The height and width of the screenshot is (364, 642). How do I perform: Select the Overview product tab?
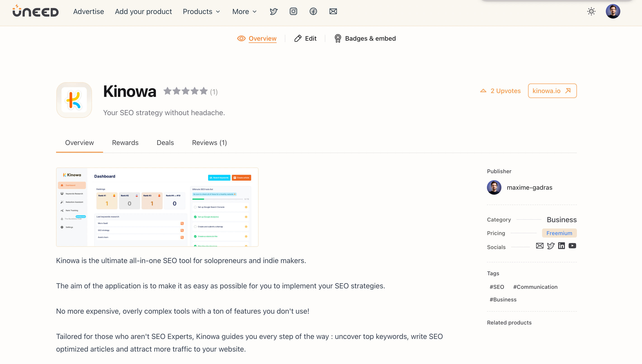[80, 143]
